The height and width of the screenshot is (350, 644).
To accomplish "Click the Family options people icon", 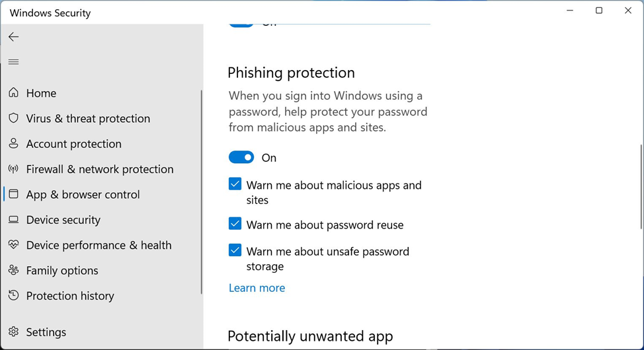I will [x=13, y=270].
